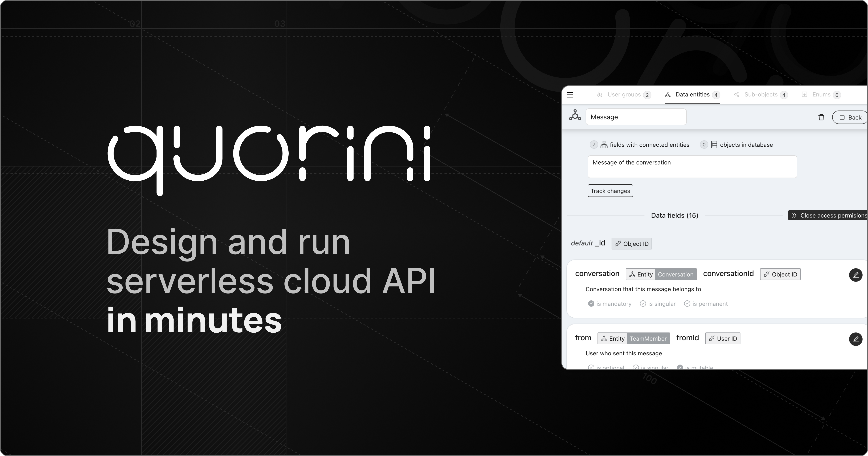Click the Back button
Screen dimensions: 868x456
[x=850, y=117]
